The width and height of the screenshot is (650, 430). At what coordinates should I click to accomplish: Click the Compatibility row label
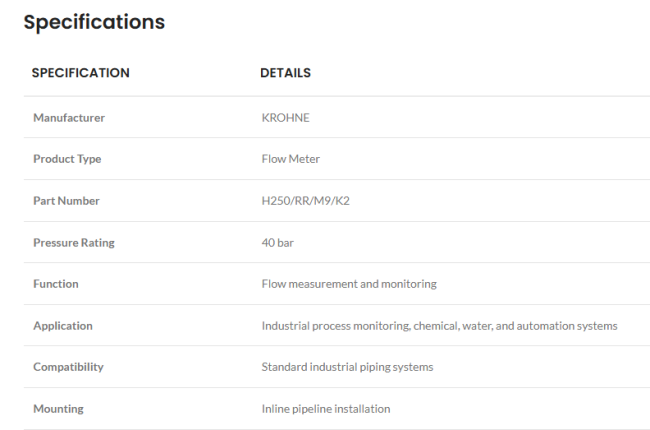click(x=68, y=367)
